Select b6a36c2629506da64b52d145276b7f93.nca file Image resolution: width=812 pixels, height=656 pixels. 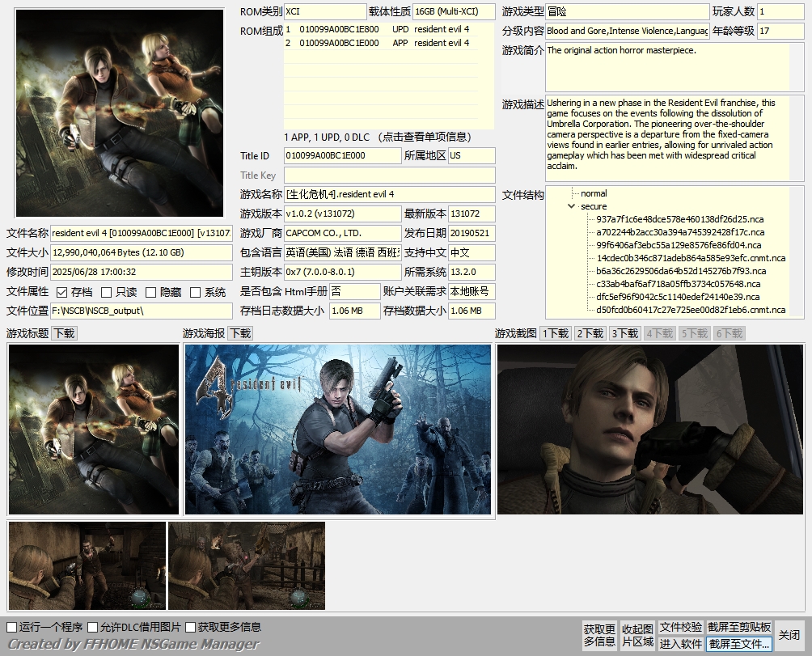click(680, 271)
